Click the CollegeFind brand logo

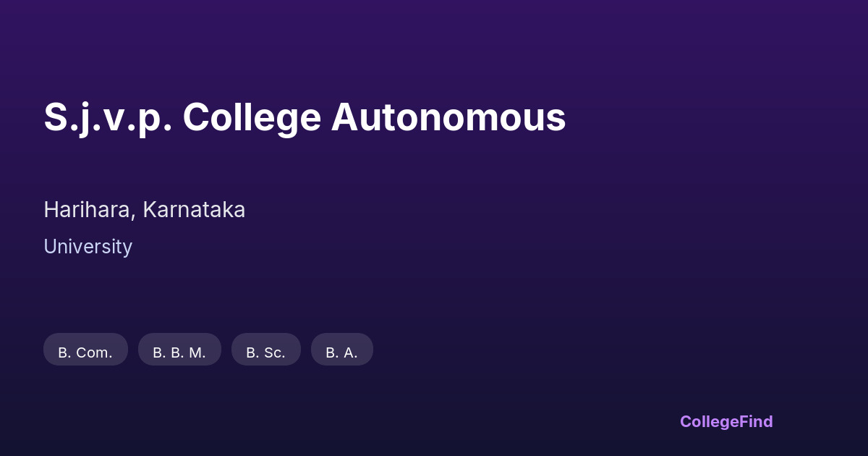point(726,421)
